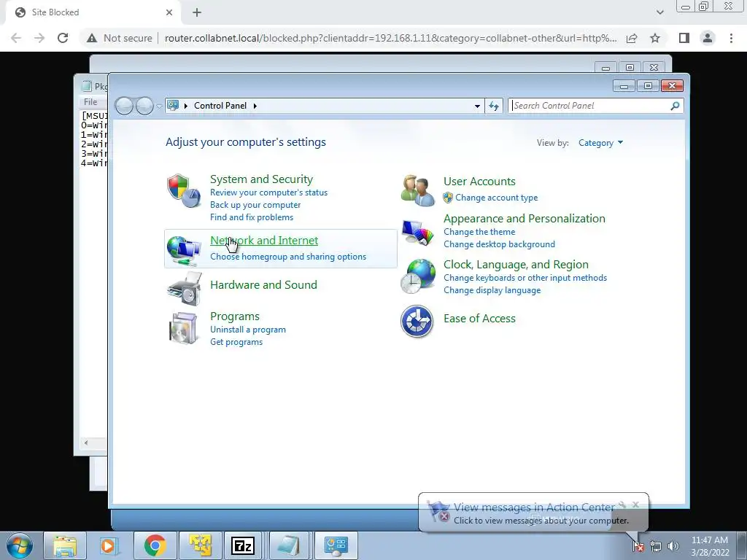Viewport: 747px width, 560px height.
Task: Refresh the Control Panel address bar
Action: tap(494, 106)
